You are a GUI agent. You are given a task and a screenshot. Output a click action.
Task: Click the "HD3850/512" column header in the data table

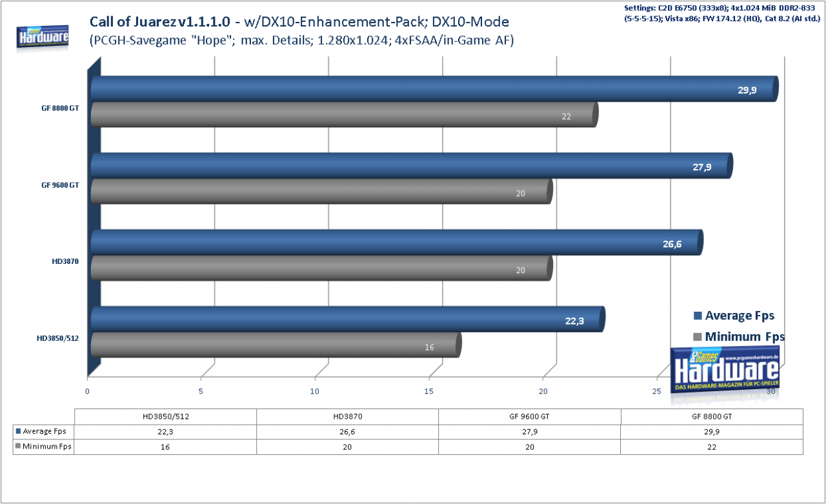click(166, 416)
